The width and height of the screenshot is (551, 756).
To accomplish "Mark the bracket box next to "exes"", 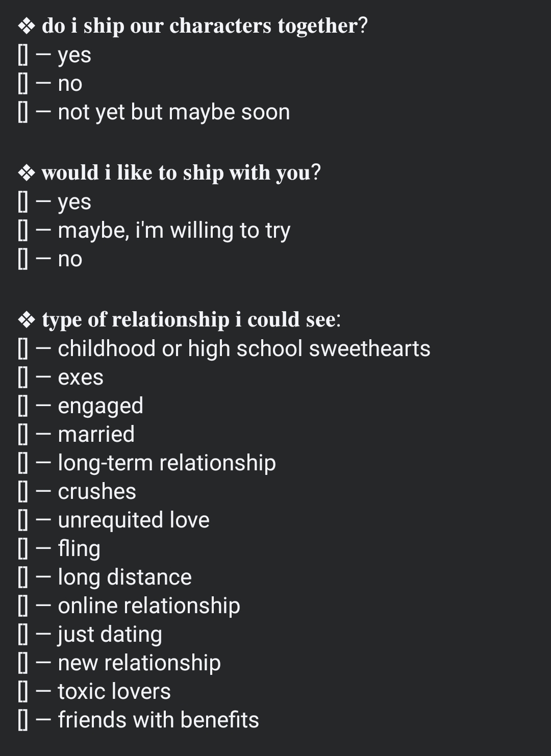I will (x=23, y=378).
